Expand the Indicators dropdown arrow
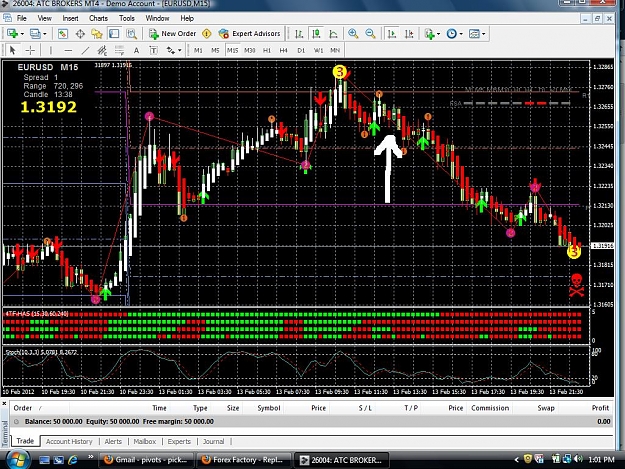 point(438,34)
